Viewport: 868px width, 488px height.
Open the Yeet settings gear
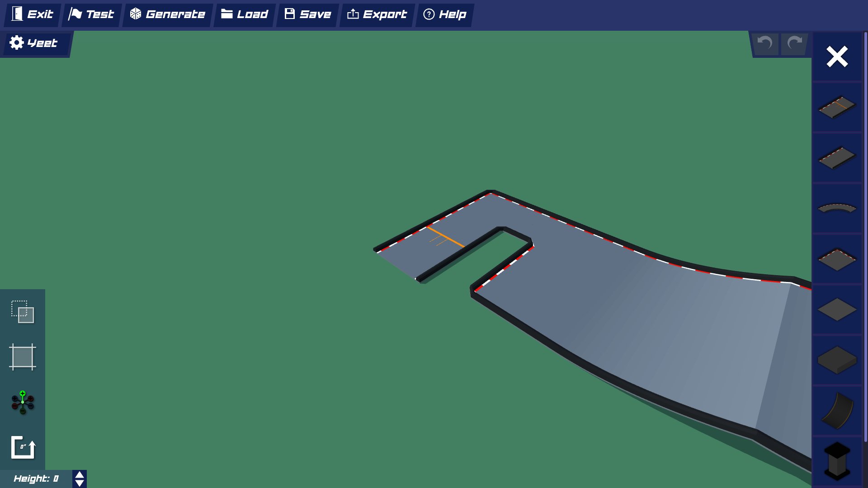pyautogui.click(x=17, y=43)
